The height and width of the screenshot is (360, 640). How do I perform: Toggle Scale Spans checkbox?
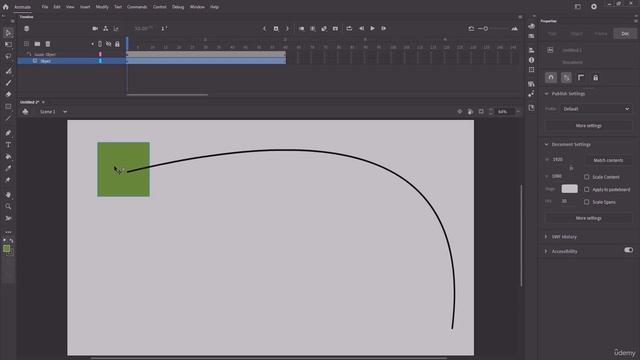click(587, 202)
